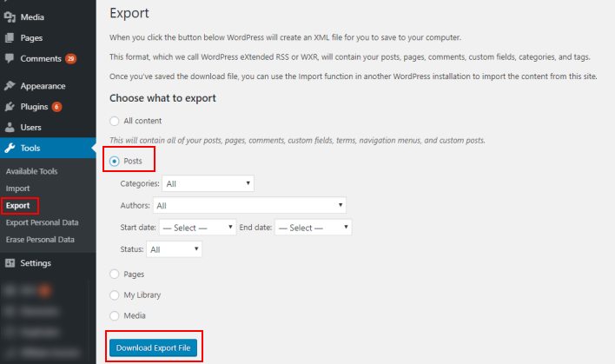This screenshot has height=364, width=615.
Task: Open the Start date selector
Action: pos(198,227)
